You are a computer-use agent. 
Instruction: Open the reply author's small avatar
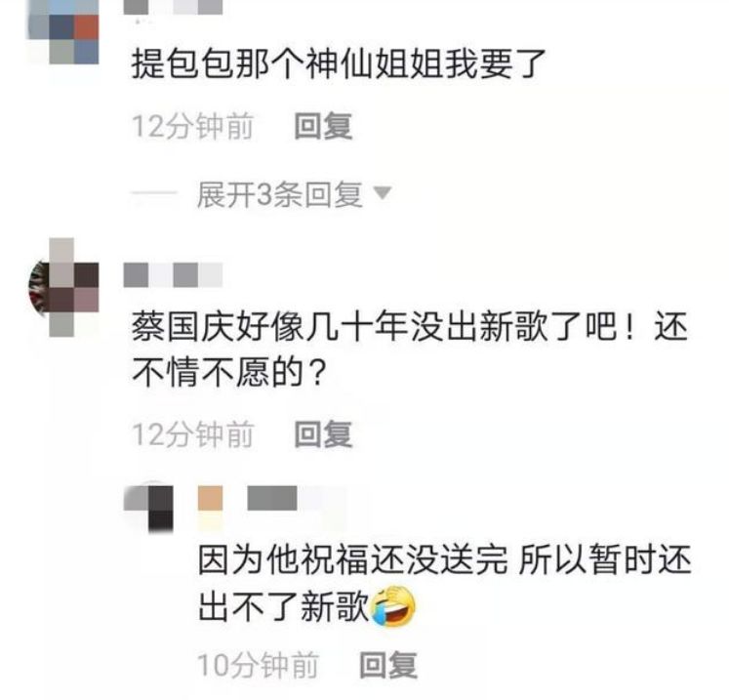click(148, 509)
